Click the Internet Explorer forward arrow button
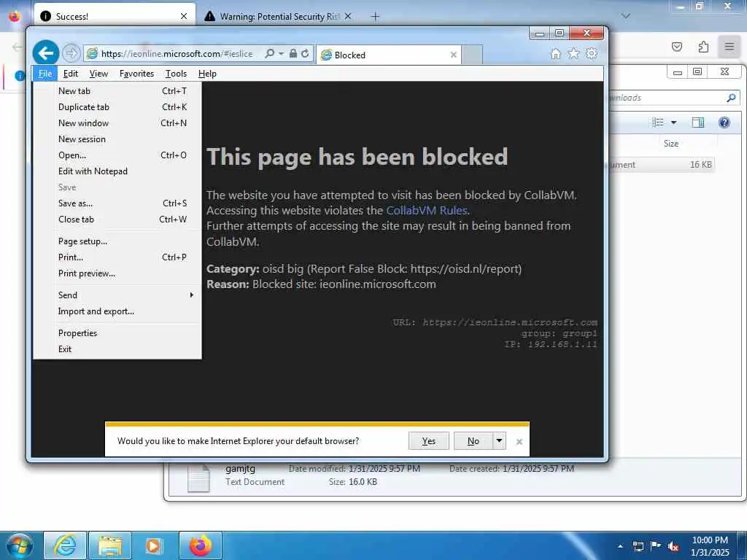747x560 pixels. tap(71, 52)
